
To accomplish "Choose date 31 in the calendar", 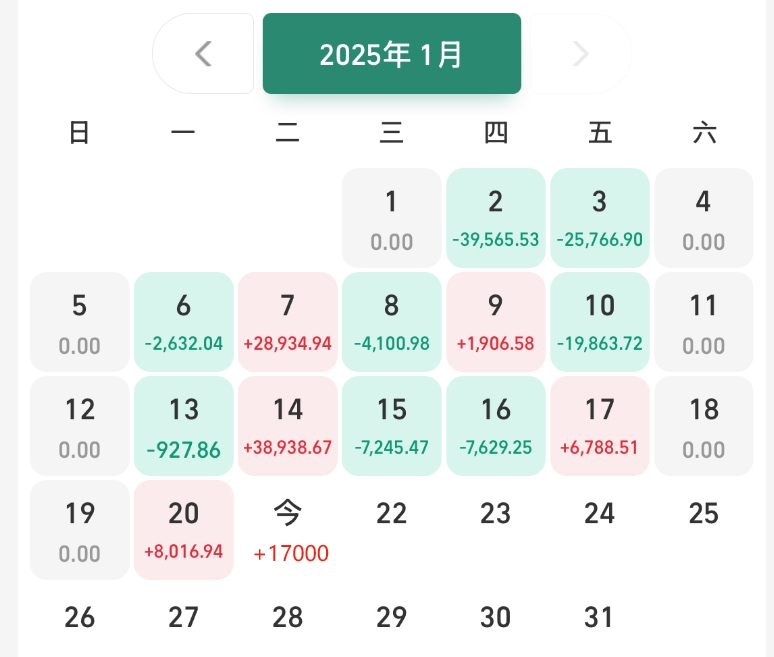I will (599, 617).
